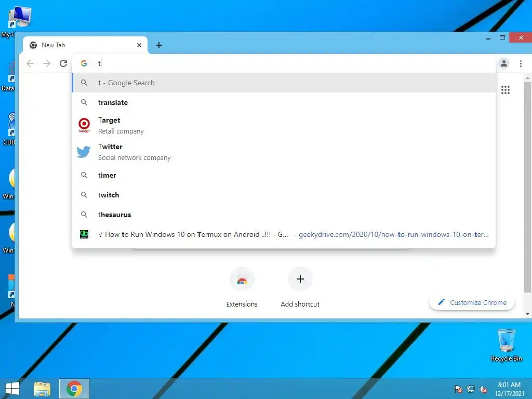Screen dimensions: 532x399
Task: Pick the 'timer' search suggestion
Action: [x=284, y=175]
